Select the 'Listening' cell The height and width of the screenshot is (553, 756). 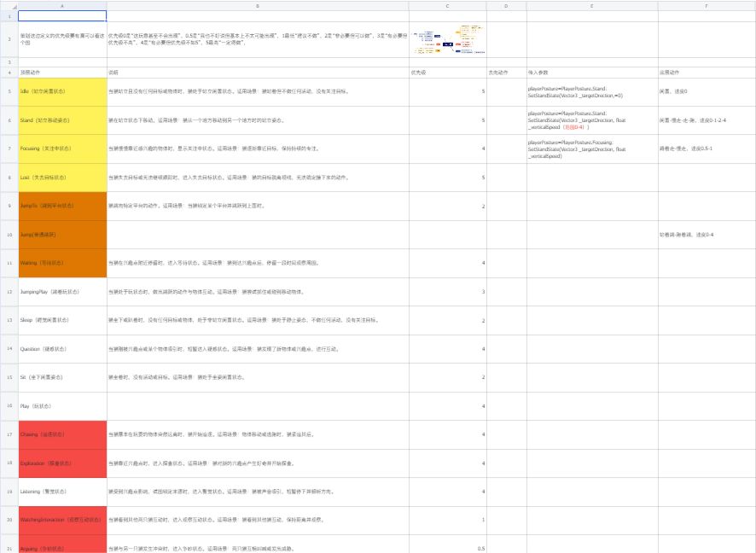tap(62, 492)
